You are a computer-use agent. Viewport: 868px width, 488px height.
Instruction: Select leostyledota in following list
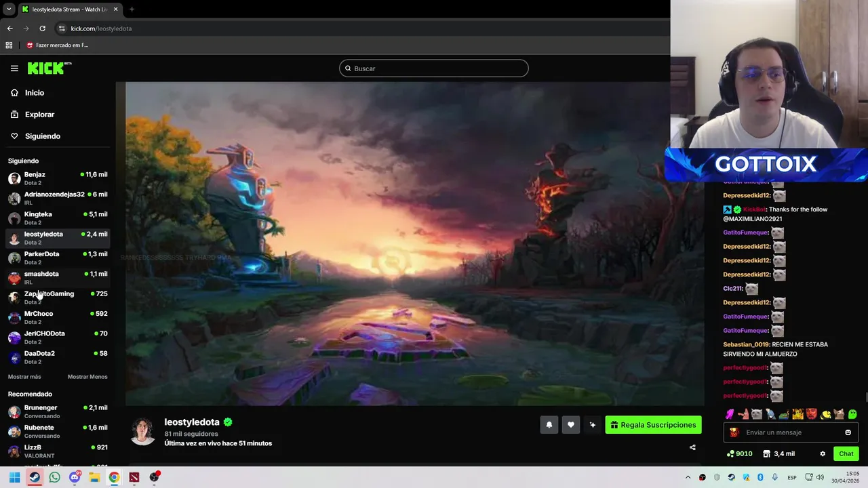(x=58, y=238)
